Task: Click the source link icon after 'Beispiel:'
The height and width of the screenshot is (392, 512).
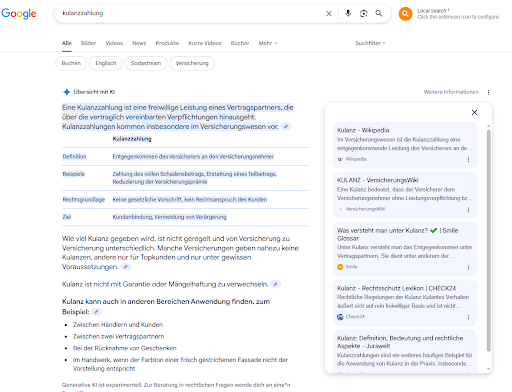Action: (x=96, y=312)
